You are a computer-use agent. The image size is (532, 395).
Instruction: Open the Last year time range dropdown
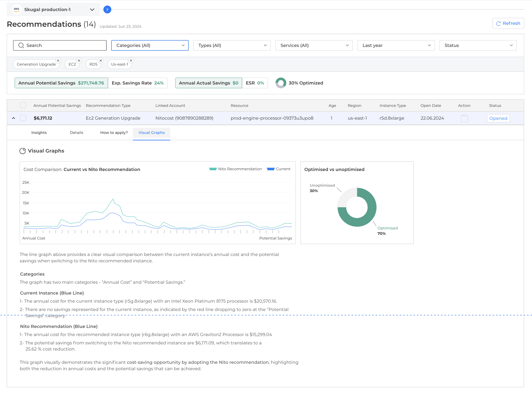coord(396,45)
